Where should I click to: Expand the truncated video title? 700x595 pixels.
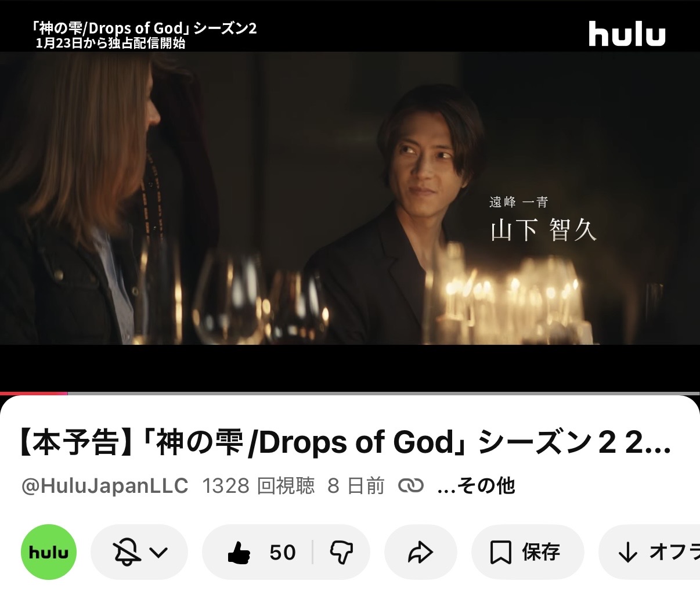(x=345, y=443)
